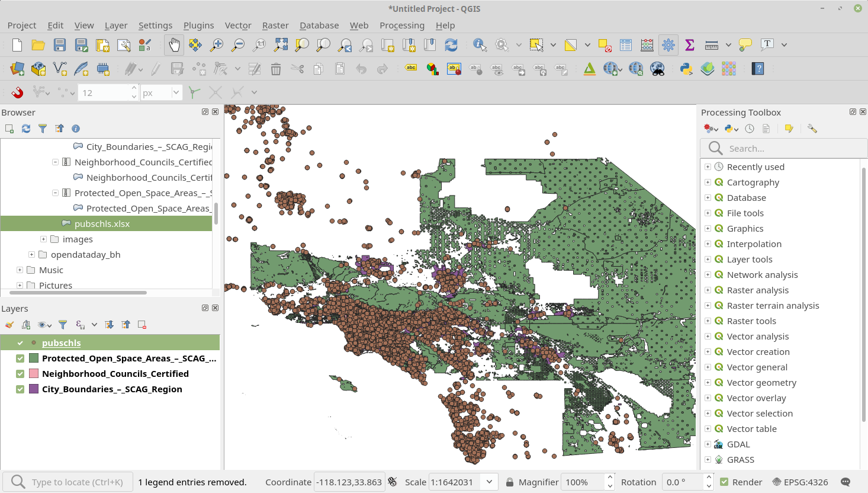Click the EPSG:4326 CRS button

[x=801, y=482]
